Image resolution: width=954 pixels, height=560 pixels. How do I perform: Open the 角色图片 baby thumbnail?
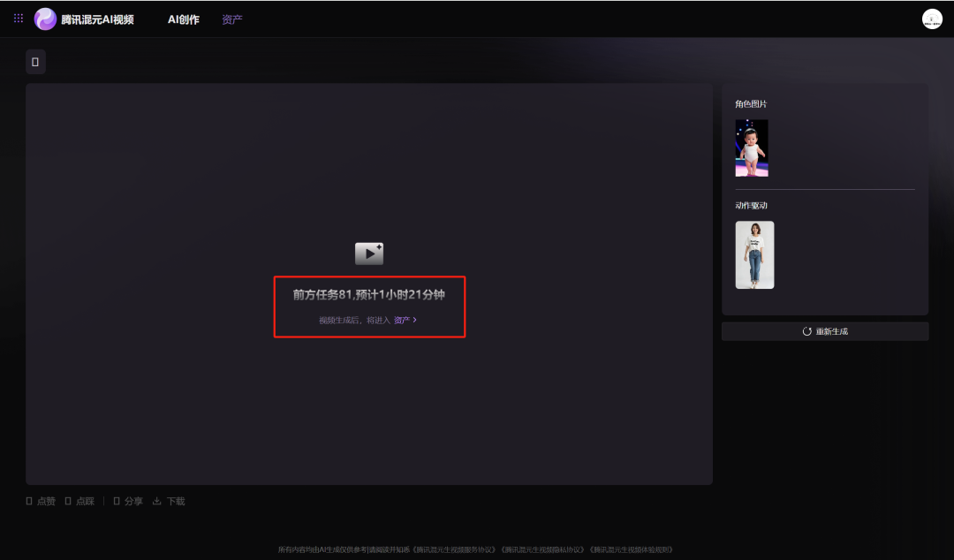pos(752,148)
